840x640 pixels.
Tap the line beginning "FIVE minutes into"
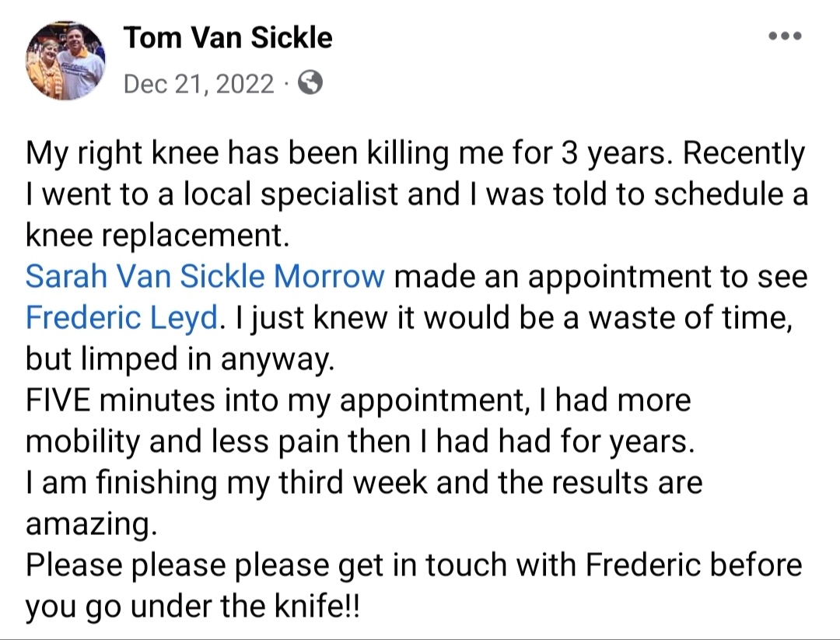358,400
